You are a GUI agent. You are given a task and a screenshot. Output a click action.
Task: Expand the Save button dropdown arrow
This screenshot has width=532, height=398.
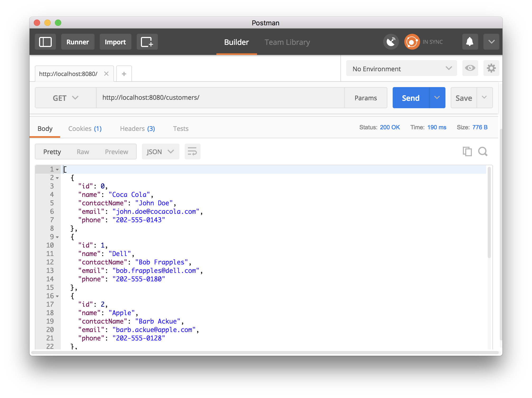point(484,98)
